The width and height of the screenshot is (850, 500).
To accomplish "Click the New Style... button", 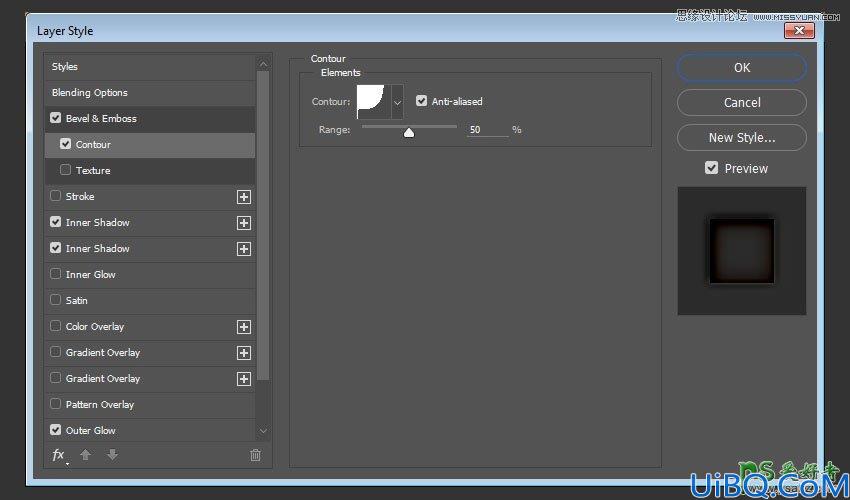I will pos(742,138).
